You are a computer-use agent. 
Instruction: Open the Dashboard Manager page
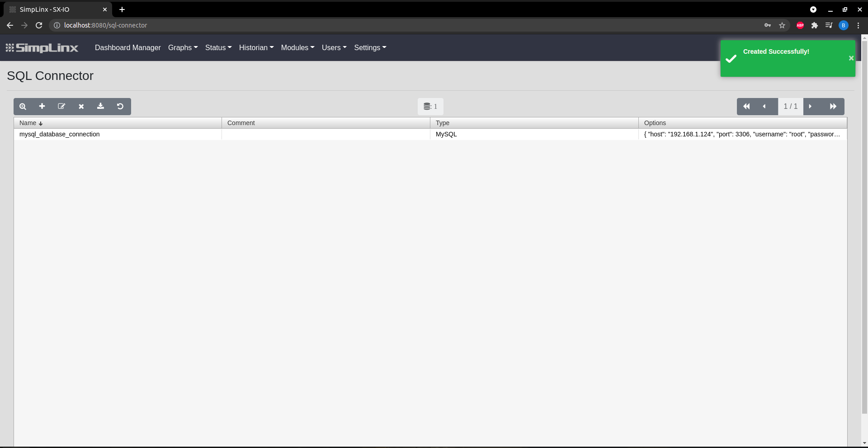[127, 47]
